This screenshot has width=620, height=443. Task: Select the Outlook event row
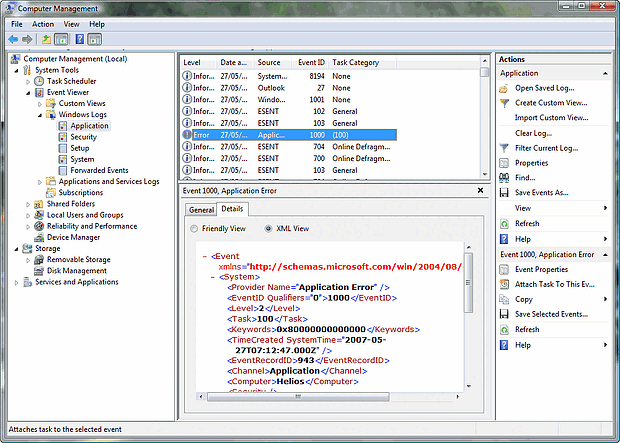pos(289,88)
